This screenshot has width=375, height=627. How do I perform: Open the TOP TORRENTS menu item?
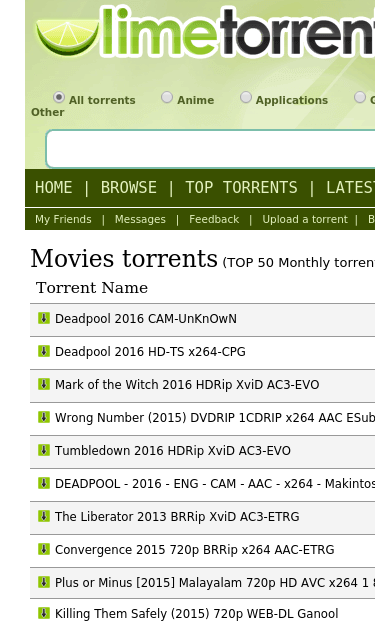click(x=241, y=188)
